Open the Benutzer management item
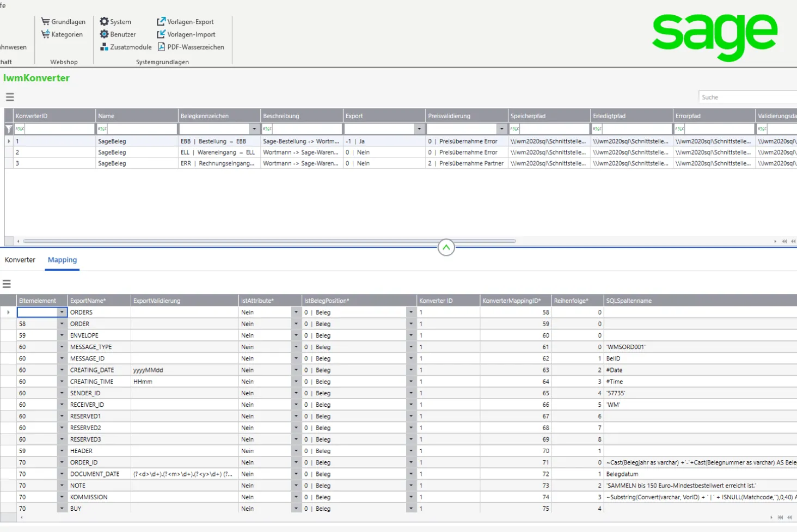Screen dimensions: 797x532 [118, 34]
